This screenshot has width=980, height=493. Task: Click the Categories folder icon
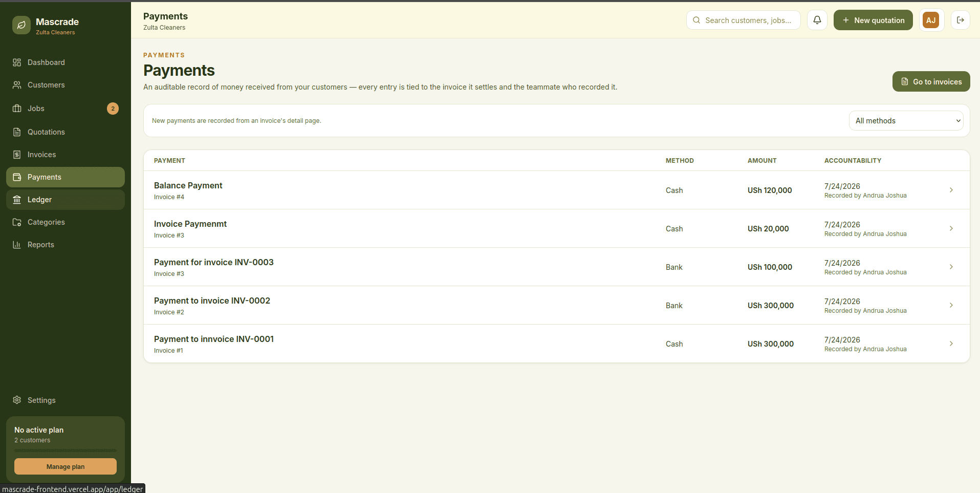tap(17, 222)
